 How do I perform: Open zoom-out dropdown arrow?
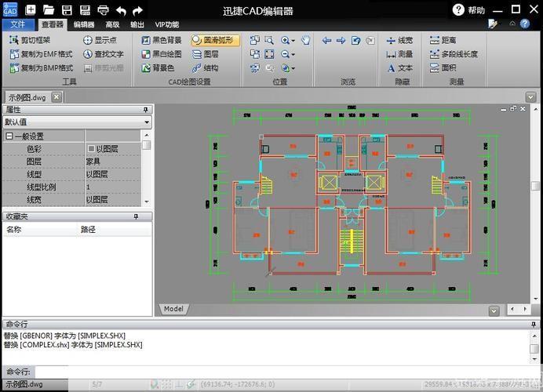[x=293, y=54]
